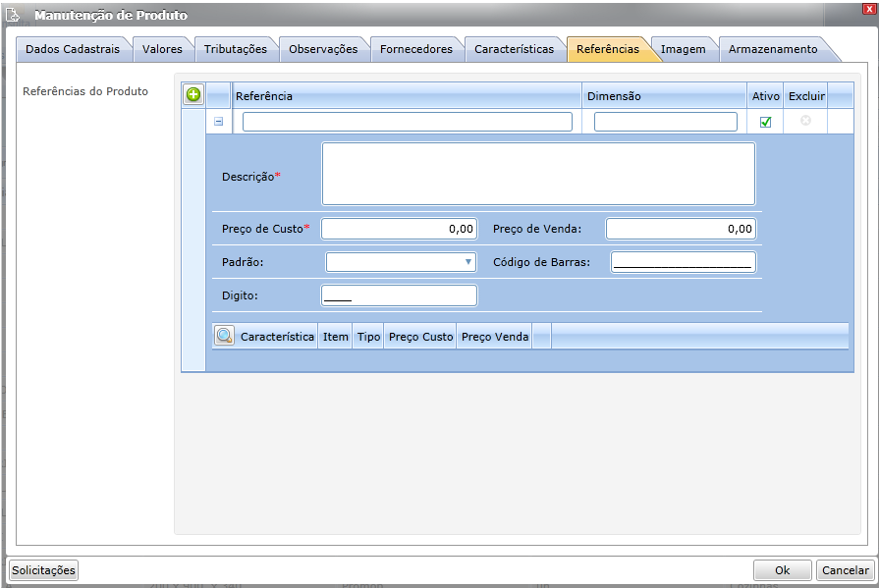Click into the Descrição text area

click(538, 174)
